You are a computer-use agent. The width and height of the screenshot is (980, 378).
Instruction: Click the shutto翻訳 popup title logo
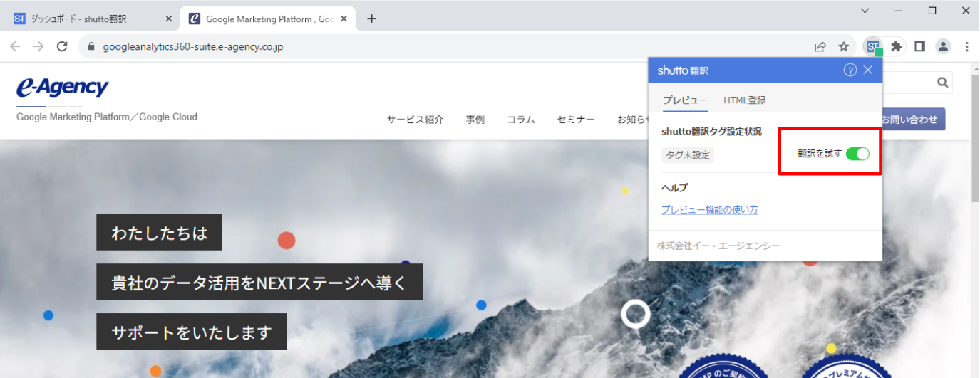(x=683, y=70)
